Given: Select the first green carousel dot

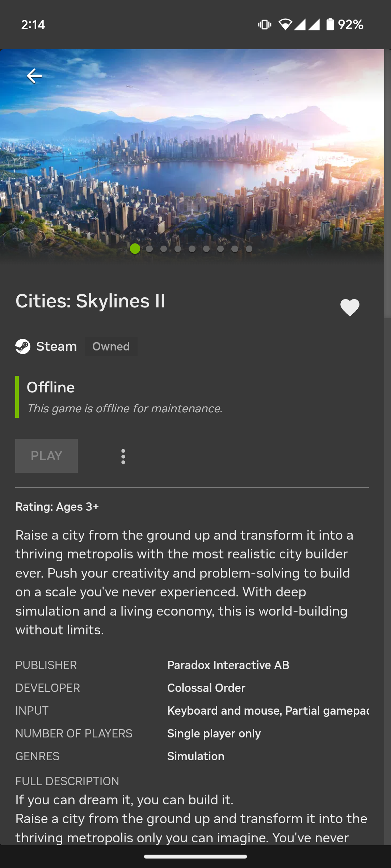Looking at the screenshot, I should tap(135, 249).
